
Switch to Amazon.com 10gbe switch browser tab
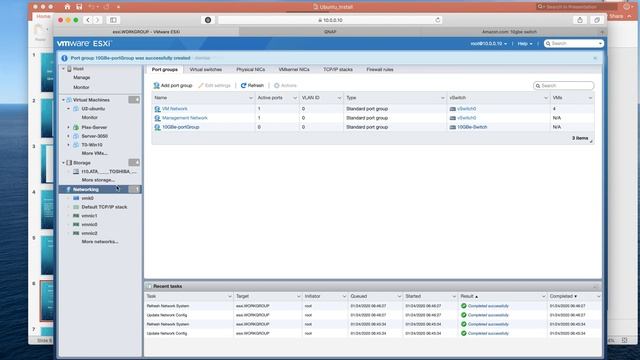click(509, 32)
